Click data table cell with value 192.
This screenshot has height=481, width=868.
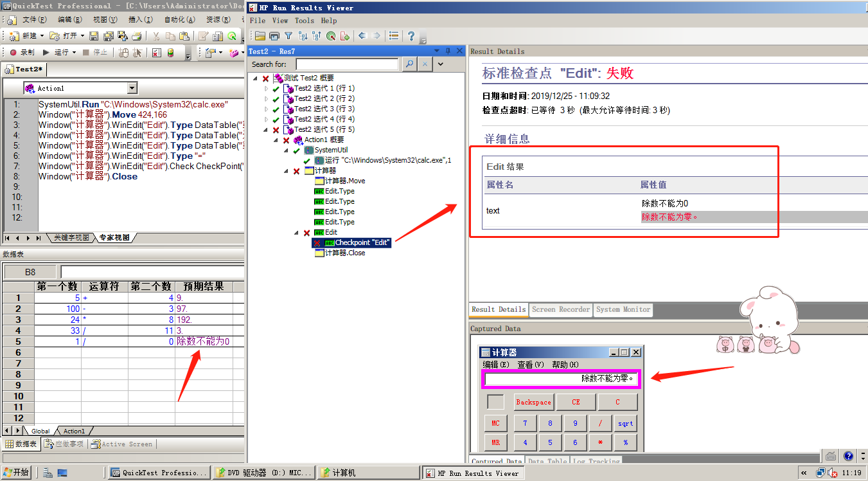coord(204,320)
